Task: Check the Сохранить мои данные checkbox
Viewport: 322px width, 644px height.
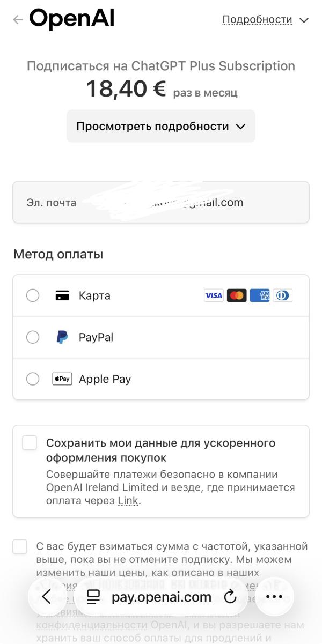Action: point(30,443)
